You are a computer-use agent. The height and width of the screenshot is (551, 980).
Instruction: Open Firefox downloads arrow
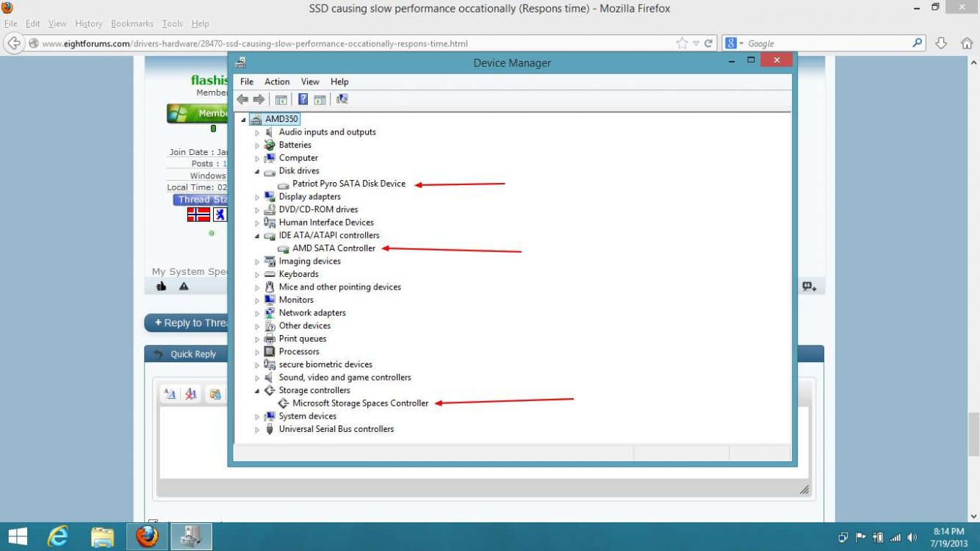coord(941,43)
